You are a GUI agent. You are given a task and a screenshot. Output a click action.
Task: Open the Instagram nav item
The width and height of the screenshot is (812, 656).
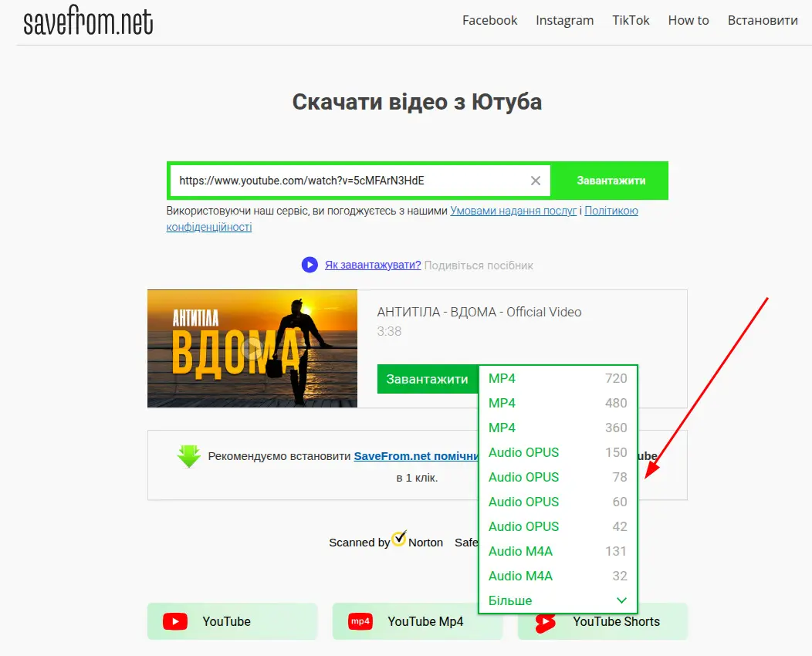pos(564,21)
